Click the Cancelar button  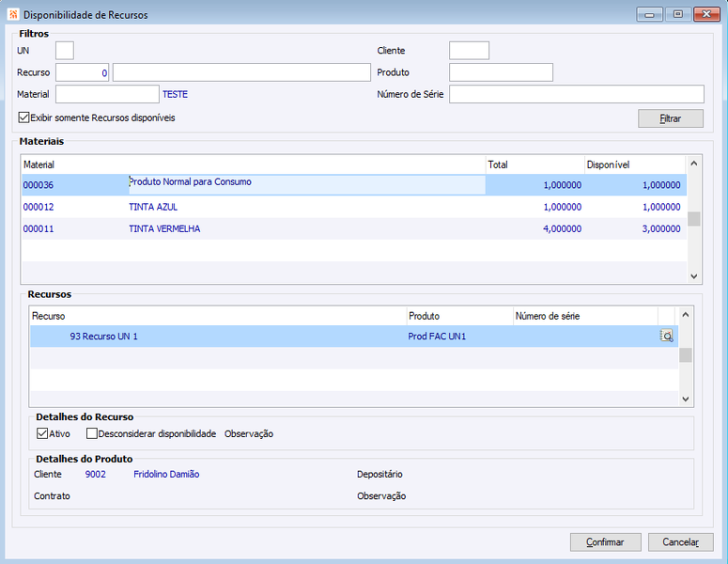(x=681, y=542)
